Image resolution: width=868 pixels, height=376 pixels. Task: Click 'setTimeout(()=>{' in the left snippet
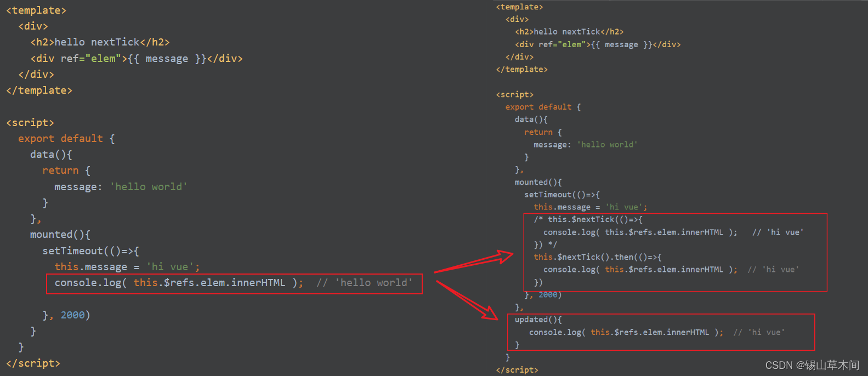(x=90, y=251)
